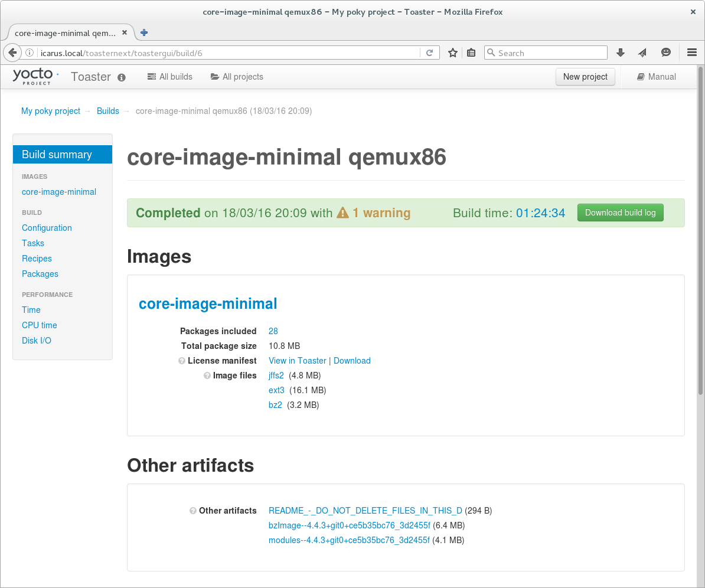
Task: Download the ext3 image file
Action: pos(276,390)
